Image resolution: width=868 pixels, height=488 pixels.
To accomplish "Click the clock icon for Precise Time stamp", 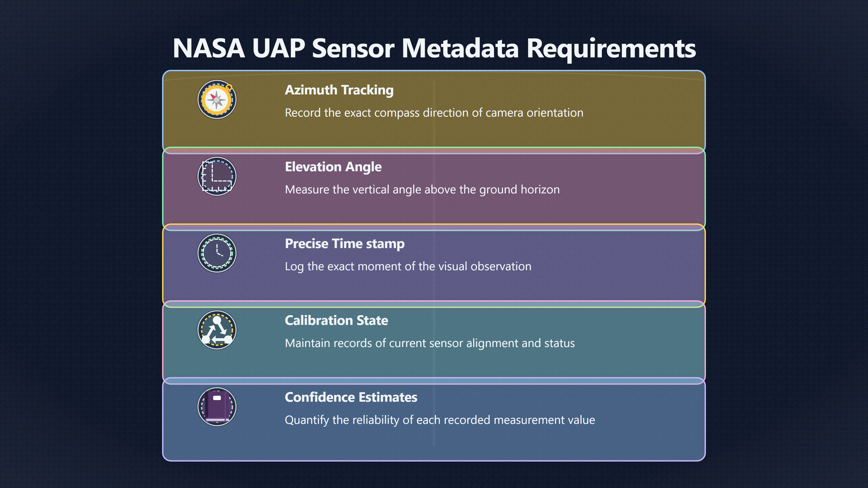I will click(217, 253).
